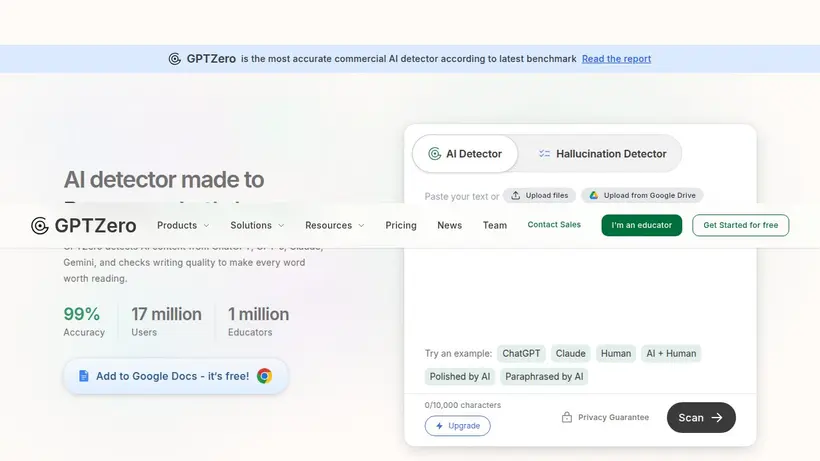Click the Hallucination Detector checklist icon
The width and height of the screenshot is (820, 461).
pyautogui.click(x=544, y=154)
